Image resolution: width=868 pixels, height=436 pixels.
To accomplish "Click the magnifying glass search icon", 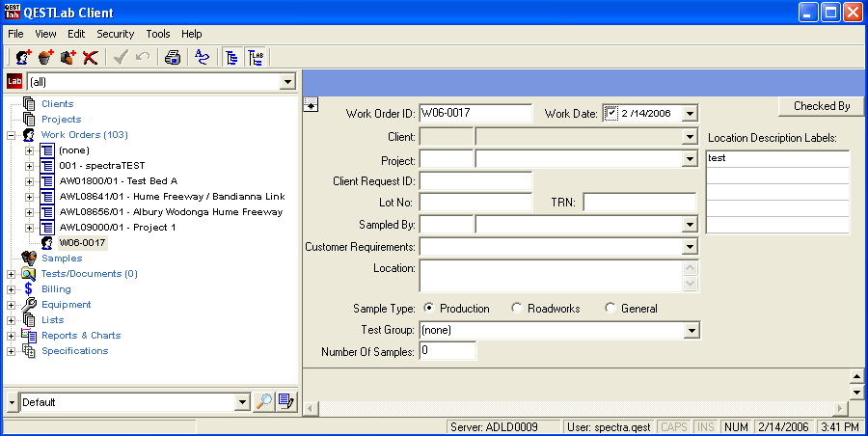I will pyautogui.click(x=263, y=401).
